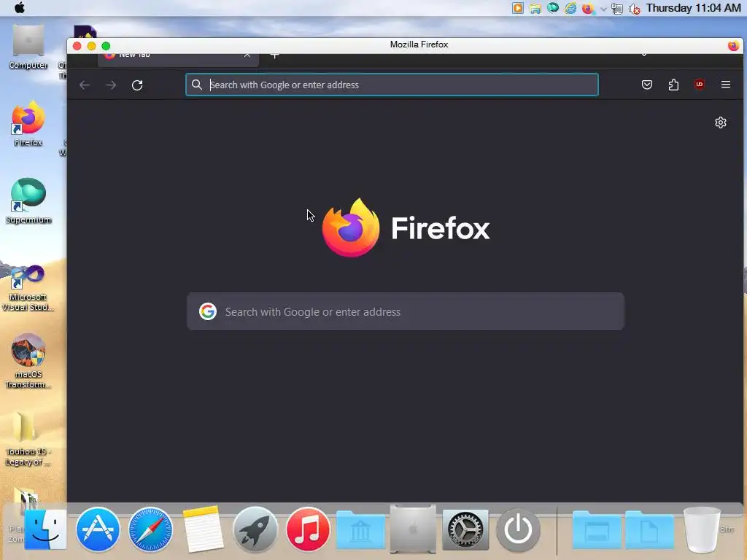Click the magnifier icon in address bar

tap(197, 85)
